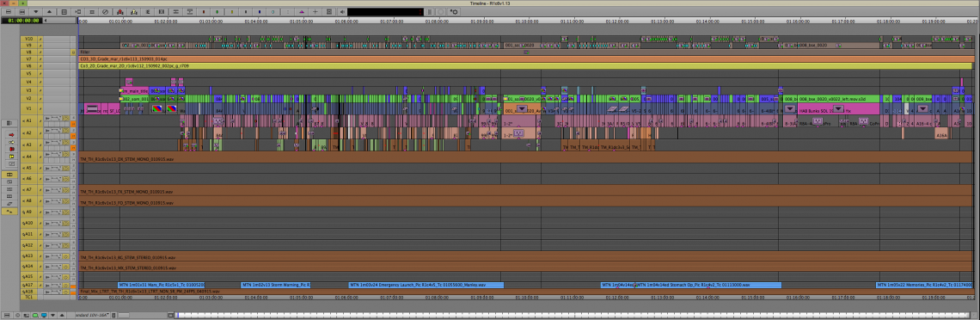The width and height of the screenshot is (980, 320).
Task: Toggle track selector A1
Action: [28, 120]
